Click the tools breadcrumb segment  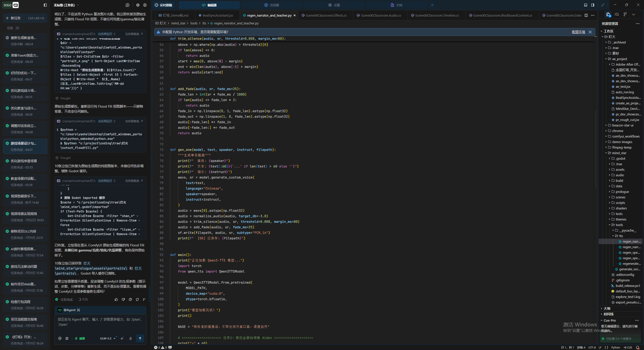pyautogui.click(x=194, y=23)
